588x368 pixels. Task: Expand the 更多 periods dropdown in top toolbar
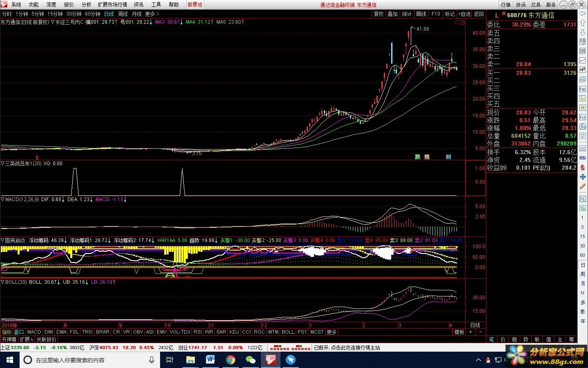point(152,14)
